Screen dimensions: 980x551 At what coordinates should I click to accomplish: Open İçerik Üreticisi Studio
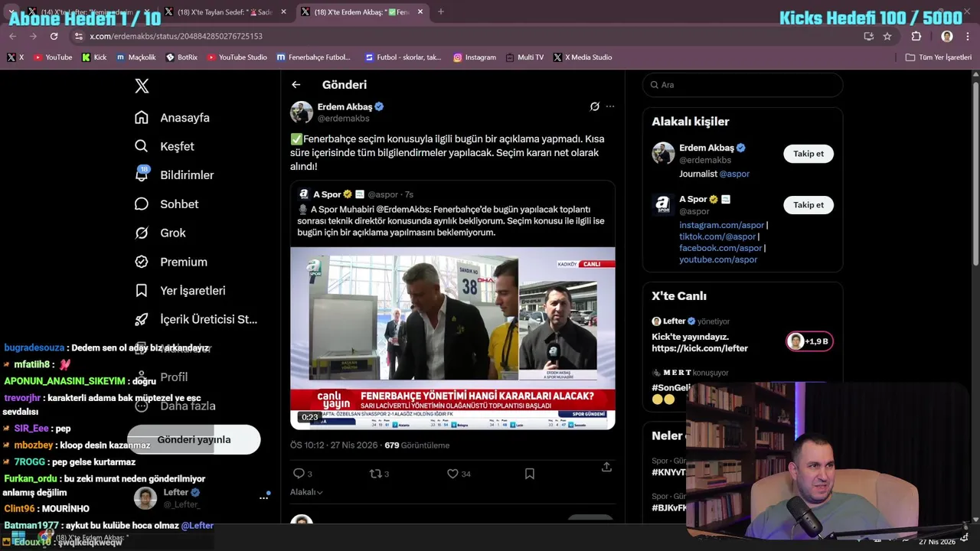[197, 319]
